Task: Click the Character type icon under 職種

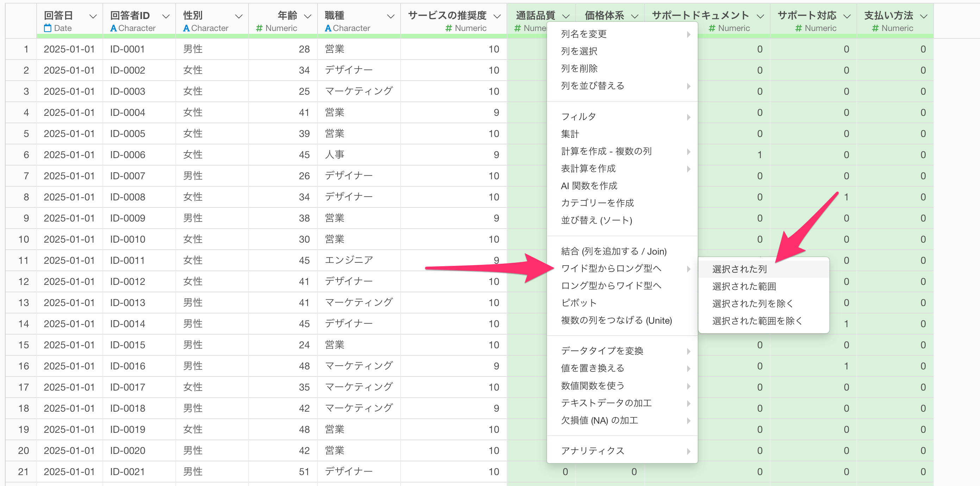Action: pos(328,28)
